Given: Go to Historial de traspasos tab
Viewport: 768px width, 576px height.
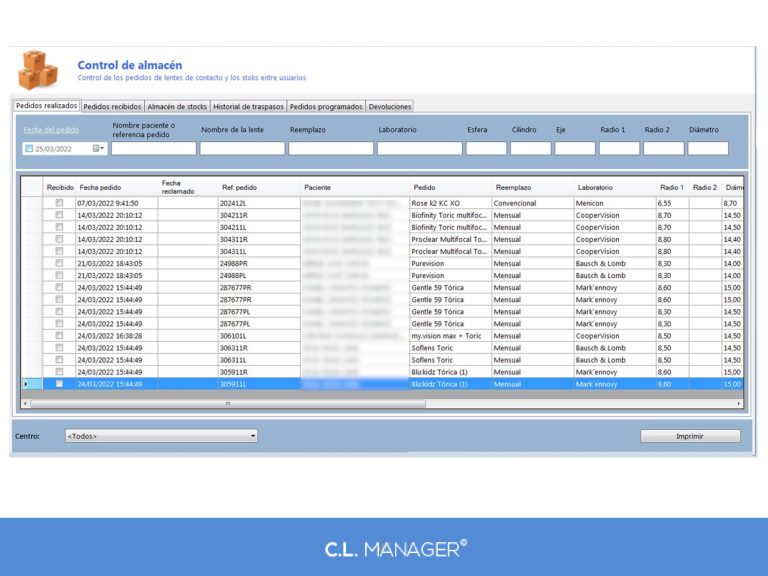Looking at the screenshot, I should [248, 106].
